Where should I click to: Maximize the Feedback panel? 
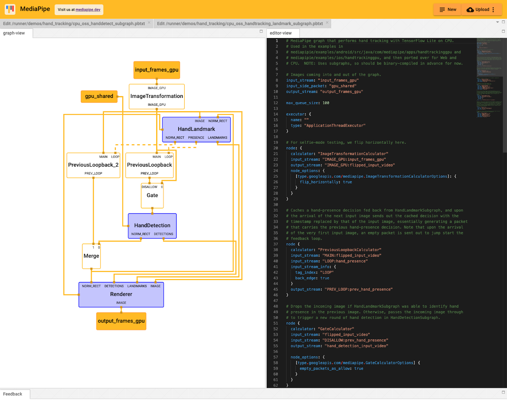tap(503, 392)
